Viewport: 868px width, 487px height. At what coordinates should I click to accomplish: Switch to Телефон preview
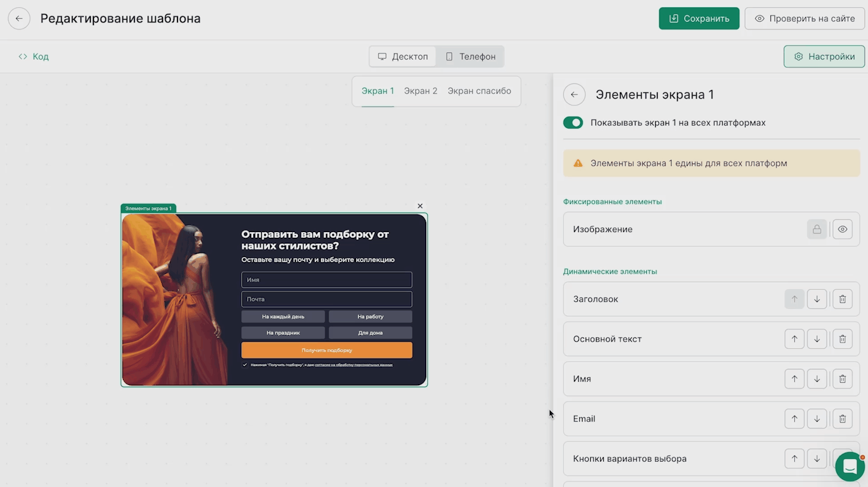470,57
